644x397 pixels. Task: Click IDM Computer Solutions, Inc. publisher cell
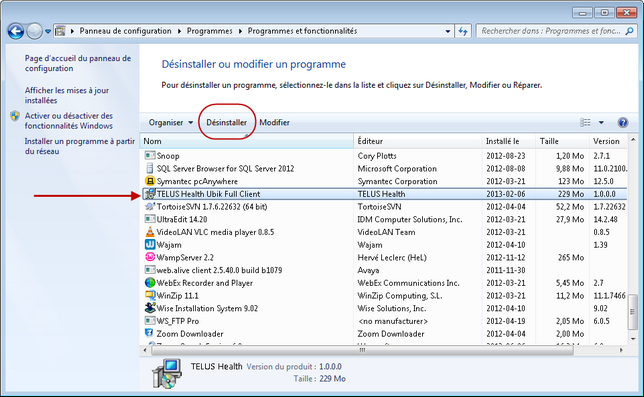click(x=410, y=219)
